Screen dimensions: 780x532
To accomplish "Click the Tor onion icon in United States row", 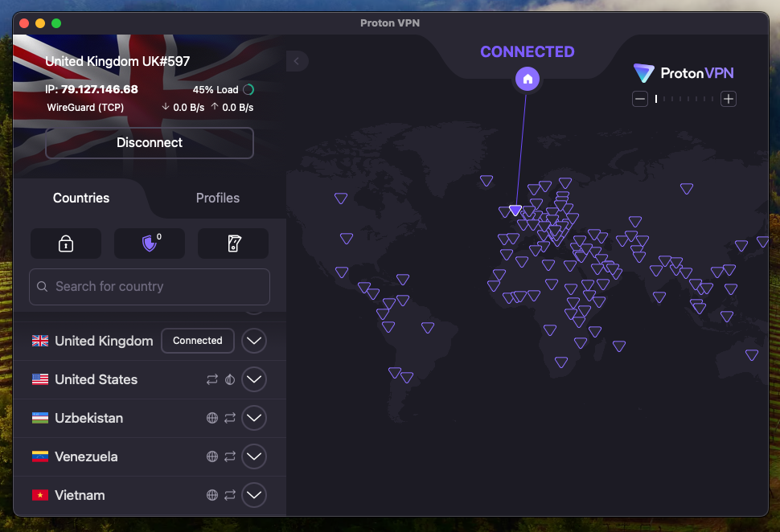I will (x=230, y=379).
